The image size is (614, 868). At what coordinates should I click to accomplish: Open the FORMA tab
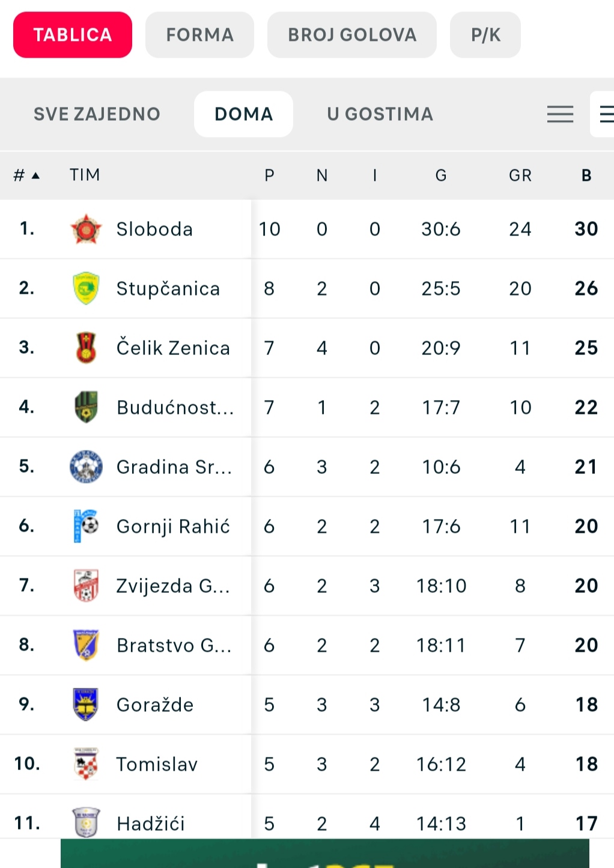coord(199,35)
